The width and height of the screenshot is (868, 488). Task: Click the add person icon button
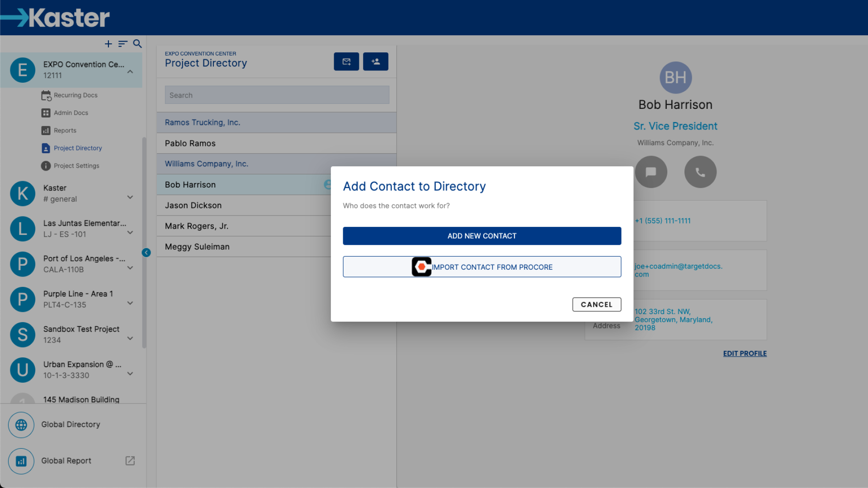tap(375, 61)
